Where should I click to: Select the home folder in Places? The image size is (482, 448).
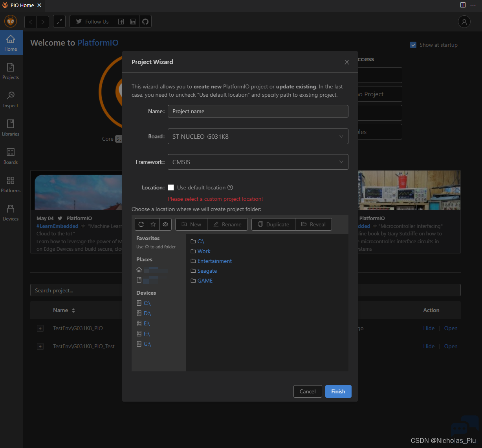[152, 270]
